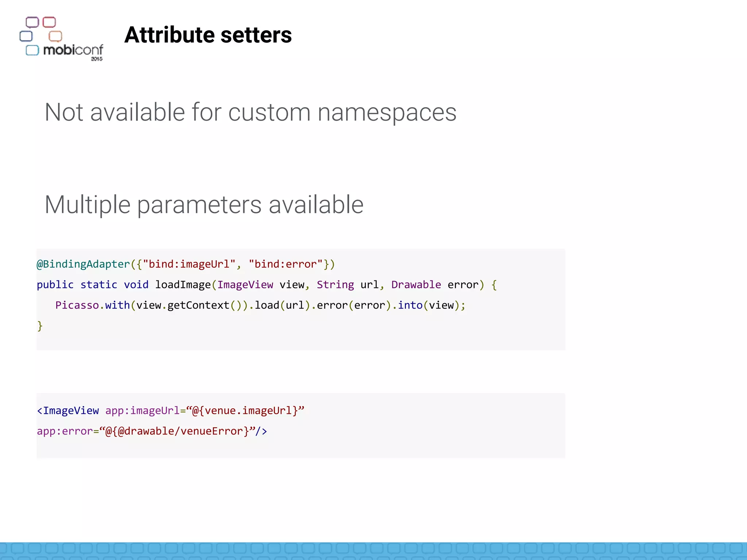The image size is (747, 560).
Task: Click the @BindingAdapter annotation in code
Action: pos(83,264)
